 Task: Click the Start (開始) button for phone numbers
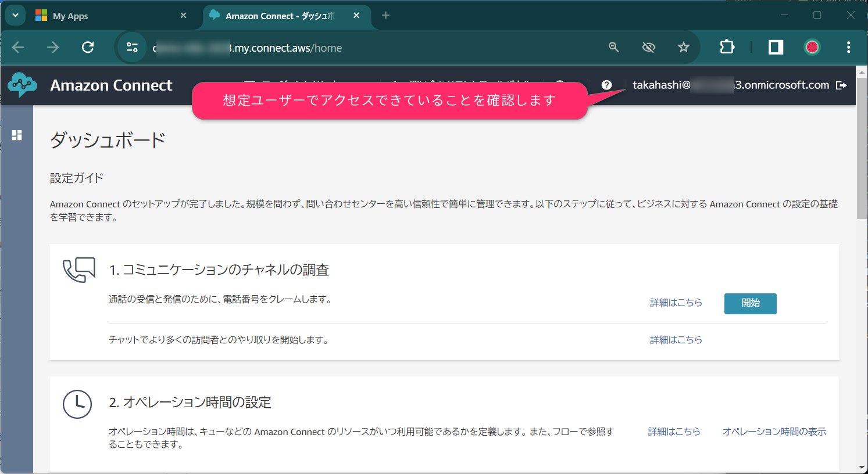[x=750, y=303]
